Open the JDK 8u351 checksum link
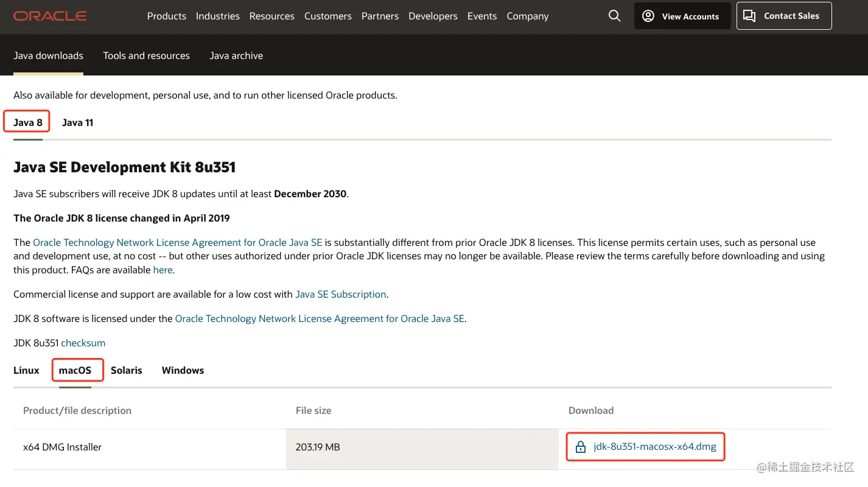 [x=83, y=343]
